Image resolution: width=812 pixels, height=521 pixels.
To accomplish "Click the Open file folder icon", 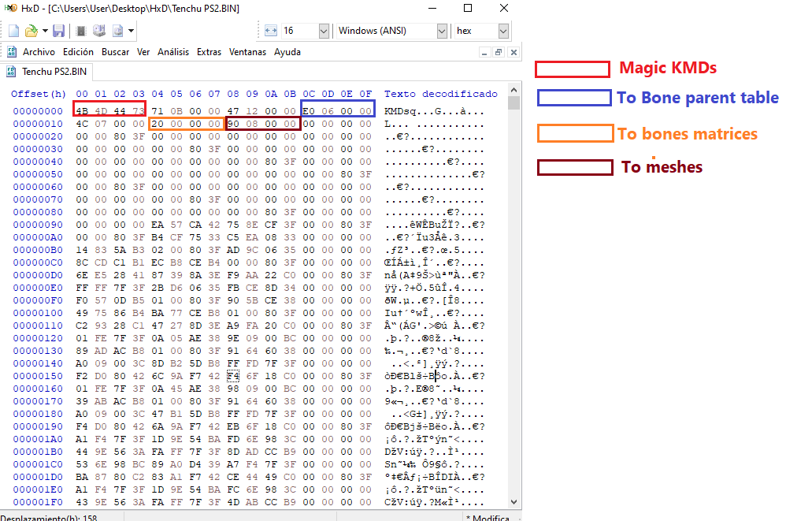I will 30,31.
